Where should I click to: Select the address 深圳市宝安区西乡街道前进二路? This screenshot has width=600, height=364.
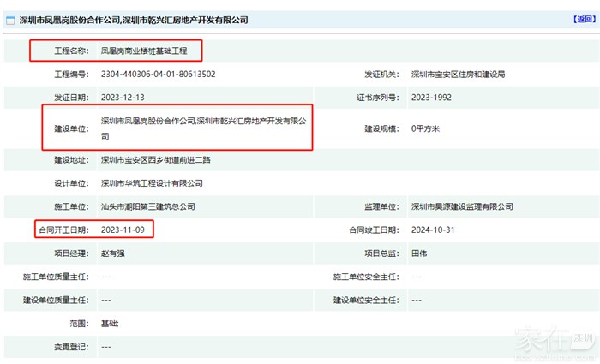point(159,160)
